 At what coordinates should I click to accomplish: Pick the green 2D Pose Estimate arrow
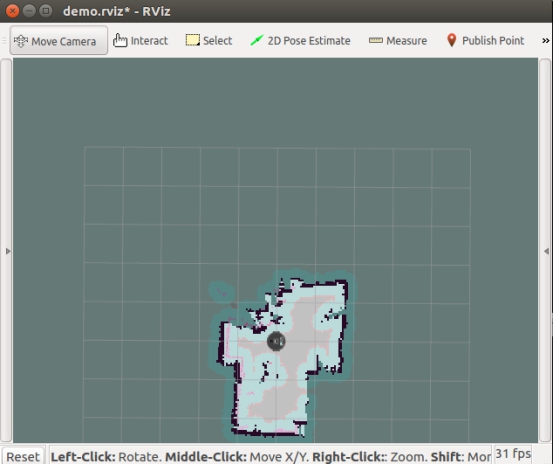click(257, 40)
